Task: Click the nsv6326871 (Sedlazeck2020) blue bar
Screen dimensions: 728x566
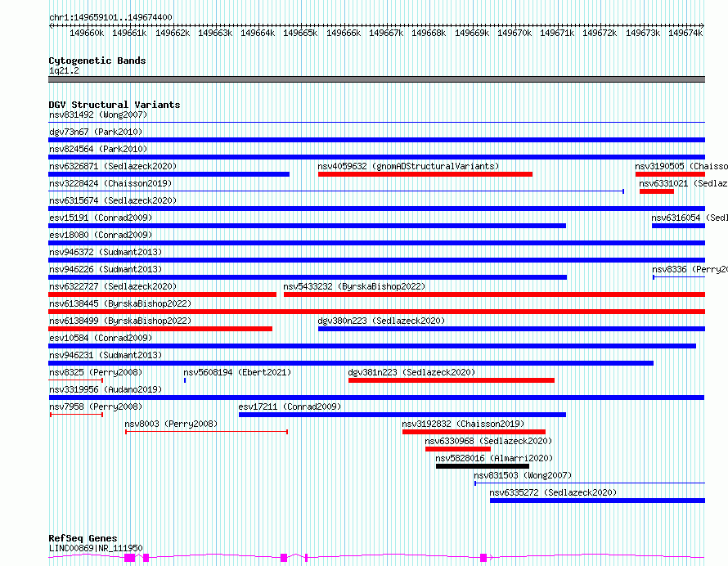Action: point(169,174)
